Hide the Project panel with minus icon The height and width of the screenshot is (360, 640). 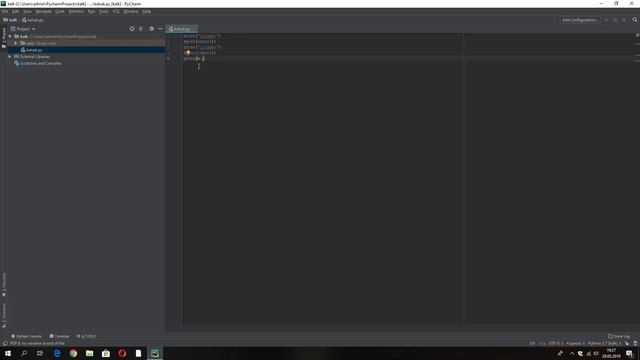[x=160, y=29]
